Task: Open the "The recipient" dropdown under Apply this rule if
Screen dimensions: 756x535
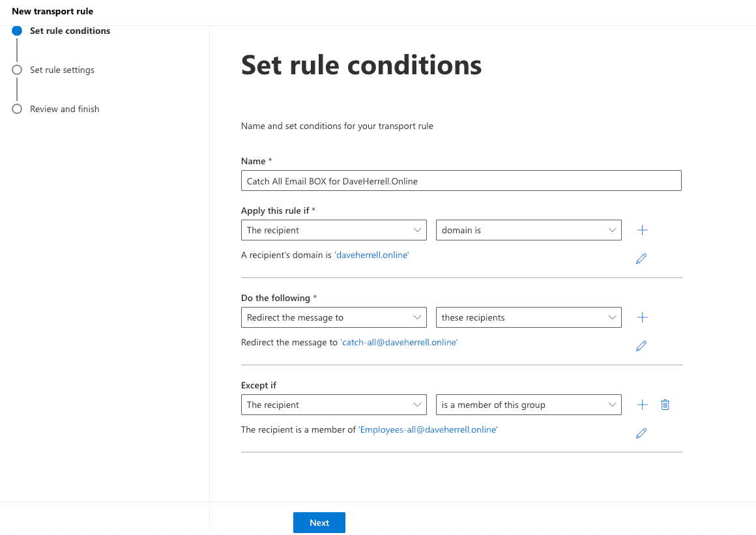Action: pyautogui.click(x=334, y=231)
